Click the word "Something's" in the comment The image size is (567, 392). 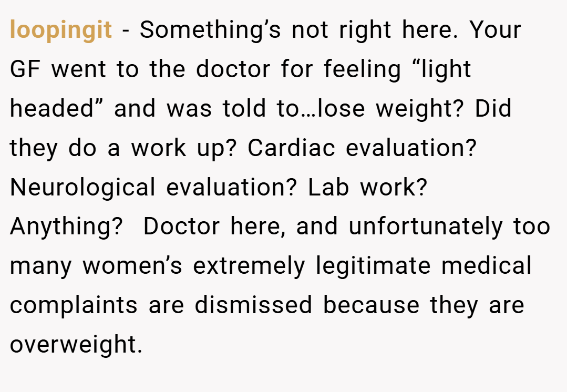[210, 30]
